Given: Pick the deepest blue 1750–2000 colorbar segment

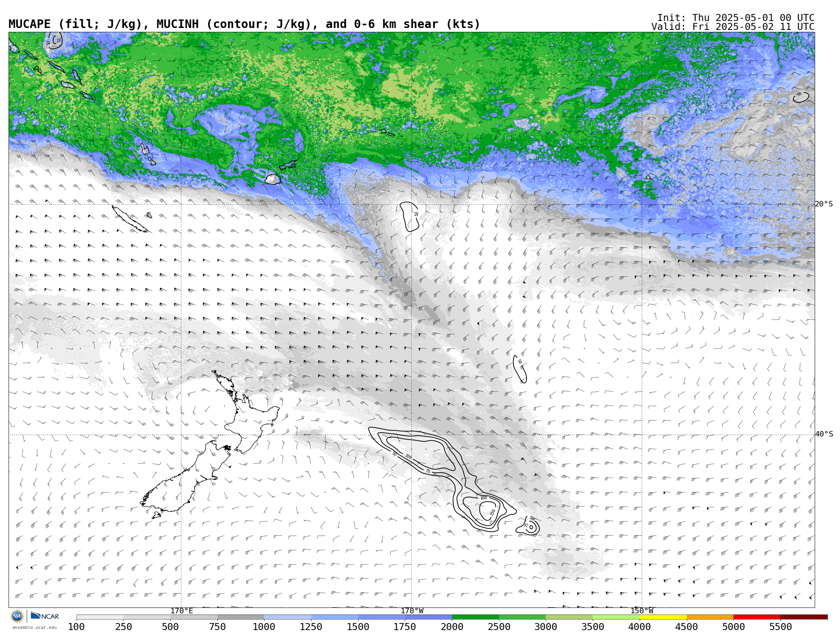Looking at the screenshot, I should [x=428, y=617].
